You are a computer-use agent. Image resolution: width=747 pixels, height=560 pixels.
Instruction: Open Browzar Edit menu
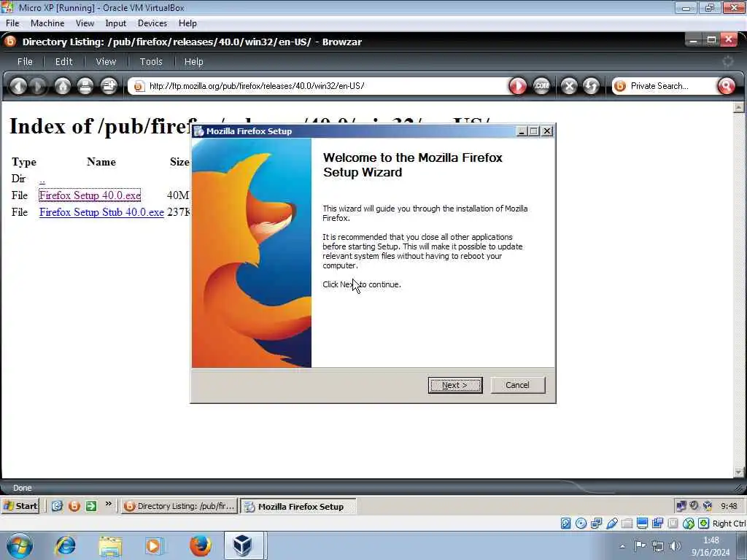(64, 61)
